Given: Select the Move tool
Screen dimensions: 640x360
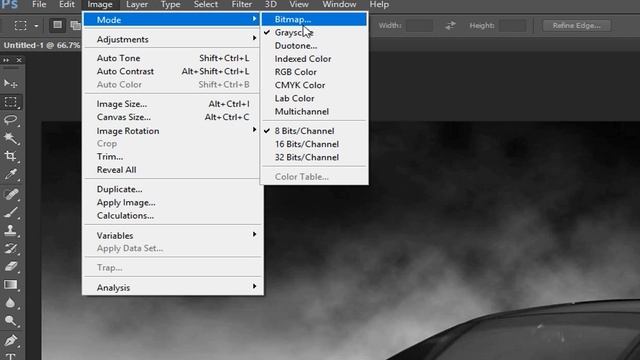Looking at the screenshot, I should (x=11, y=84).
